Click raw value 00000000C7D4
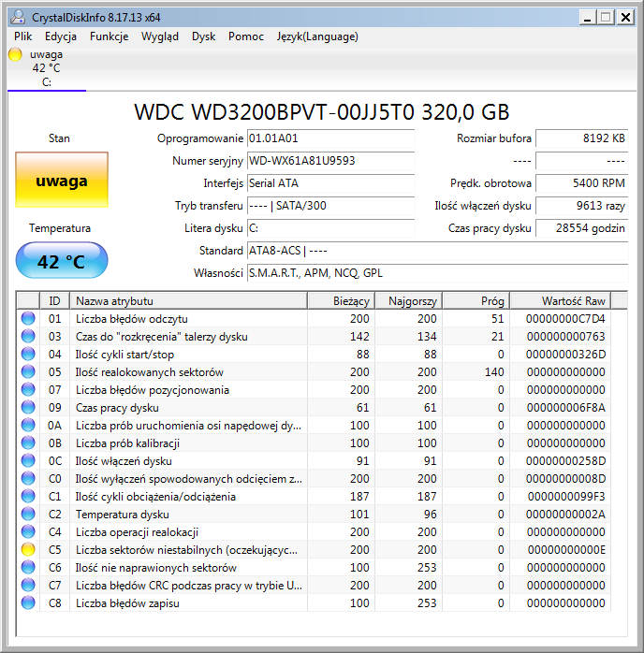The width and height of the screenshot is (644, 653). click(x=565, y=319)
